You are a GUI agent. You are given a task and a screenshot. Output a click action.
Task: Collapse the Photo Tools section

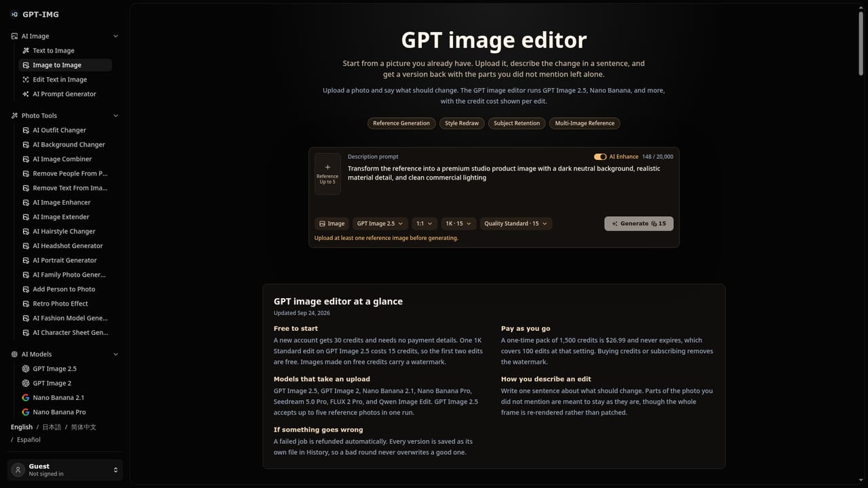[115, 116]
